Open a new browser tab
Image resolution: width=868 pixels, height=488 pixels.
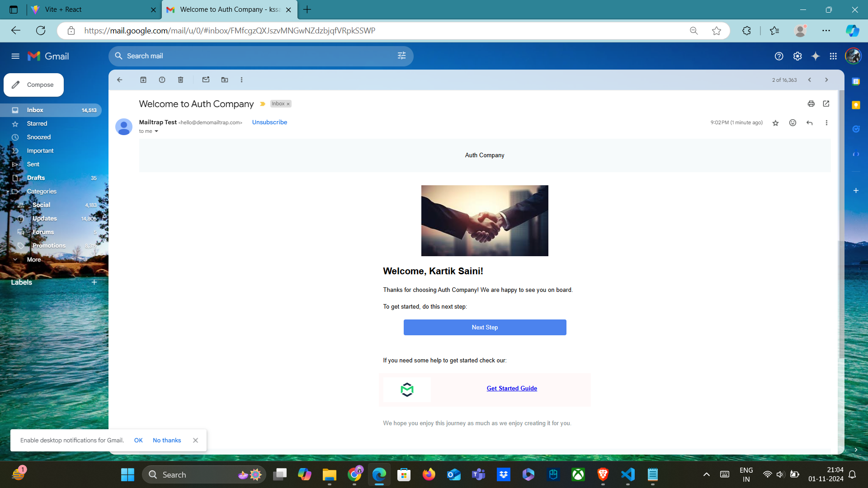click(307, 9)
